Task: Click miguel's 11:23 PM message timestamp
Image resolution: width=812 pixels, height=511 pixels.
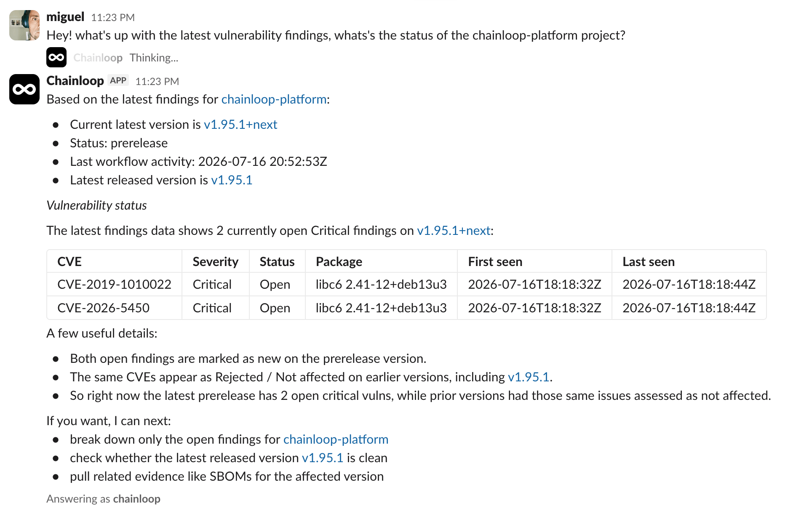Action: pyautogui.click(x=113, y=18)
